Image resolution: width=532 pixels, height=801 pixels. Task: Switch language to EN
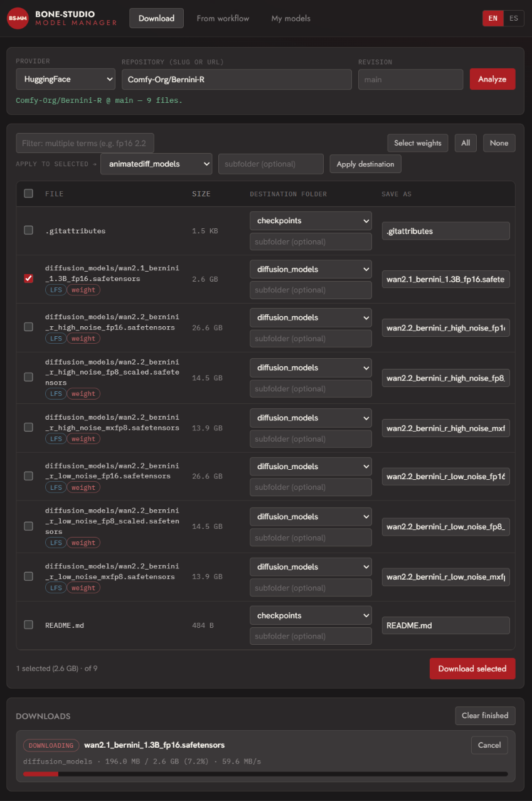(493, 18)
